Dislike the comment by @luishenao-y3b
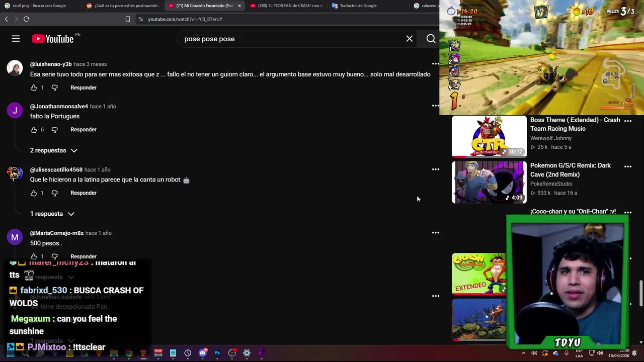 click(55, 87)
